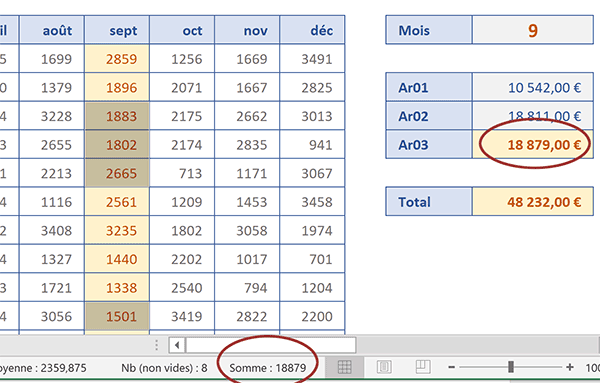
Task: Click the zoom out minus button
Action: coord(452,367)
